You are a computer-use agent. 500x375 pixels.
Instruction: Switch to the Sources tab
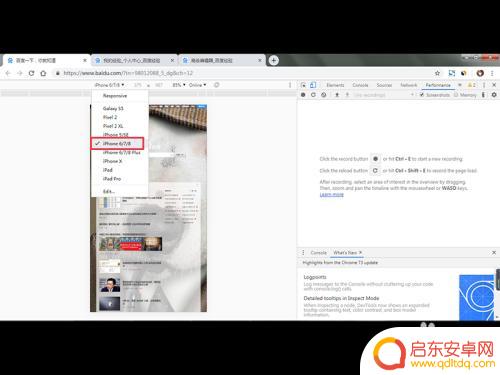(x=384, y=85)
